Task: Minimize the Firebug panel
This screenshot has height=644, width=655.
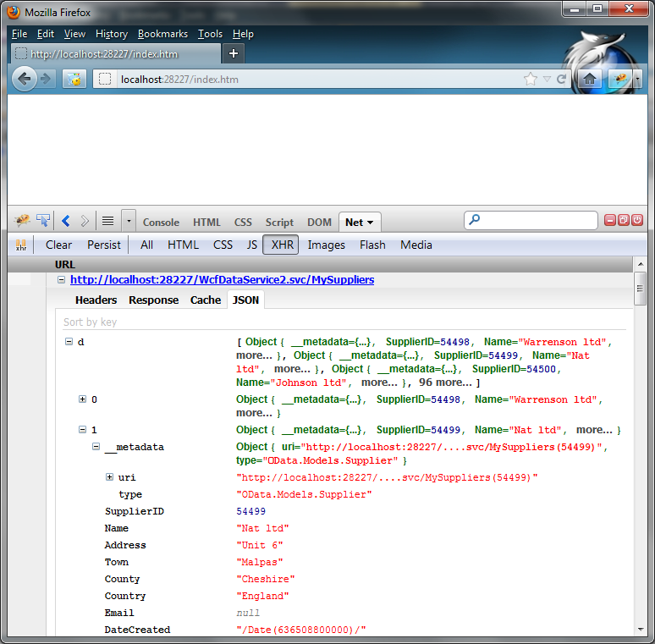Action: [610, 220]
